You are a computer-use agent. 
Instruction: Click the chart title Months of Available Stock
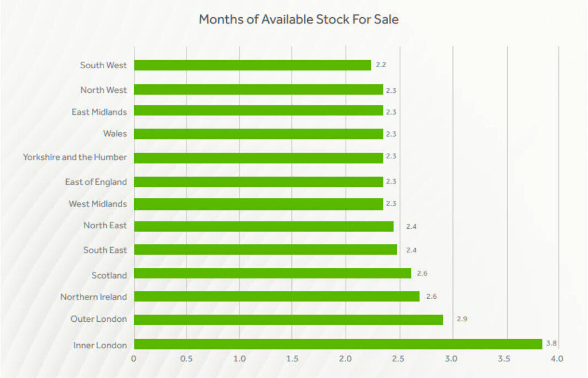(x=299, y=20)
